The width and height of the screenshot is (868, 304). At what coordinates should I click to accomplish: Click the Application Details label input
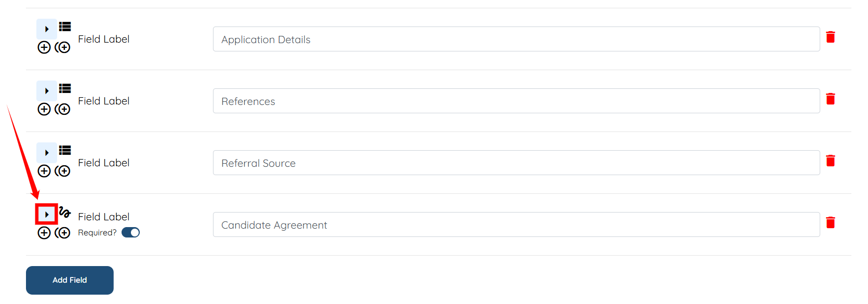(x=516, y=39)
